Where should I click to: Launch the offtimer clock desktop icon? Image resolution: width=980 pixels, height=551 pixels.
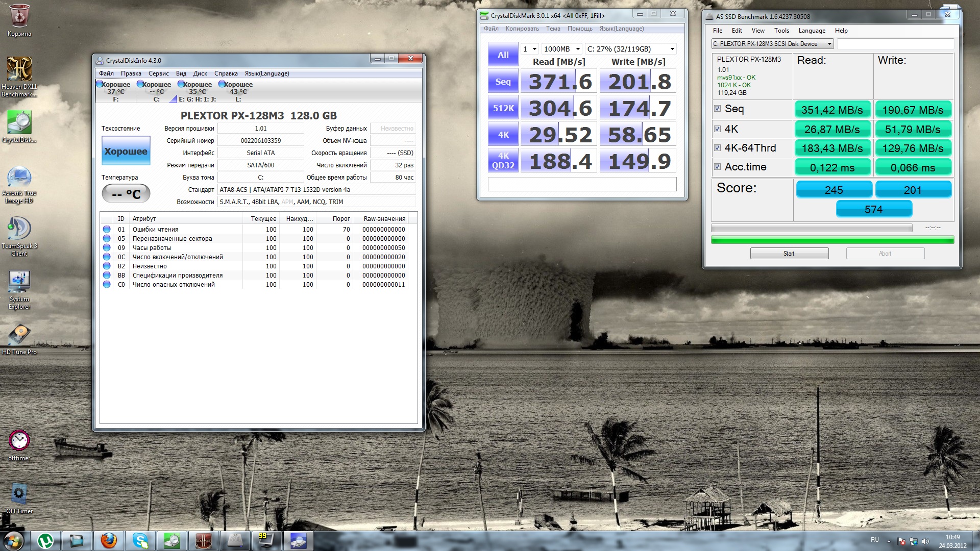pos(19,441)
